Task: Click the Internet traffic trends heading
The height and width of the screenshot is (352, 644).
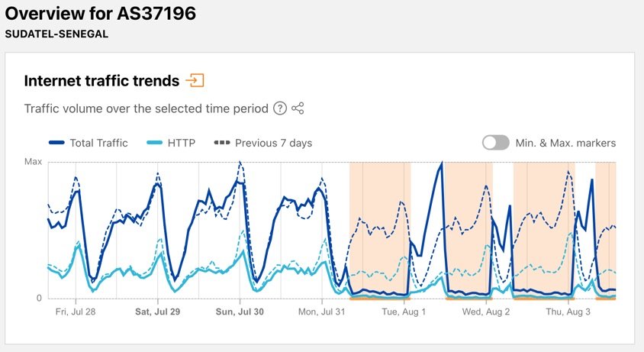Action: tap(101, 81)
